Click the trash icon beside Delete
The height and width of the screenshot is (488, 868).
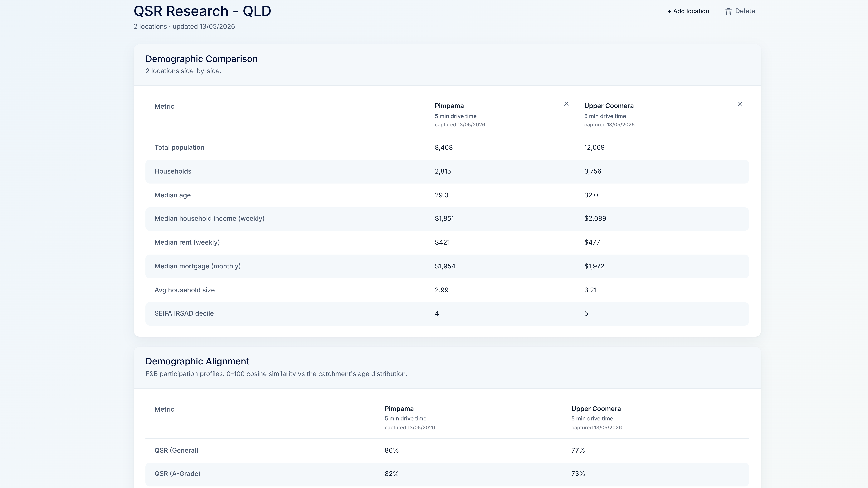tap(729, 12)
